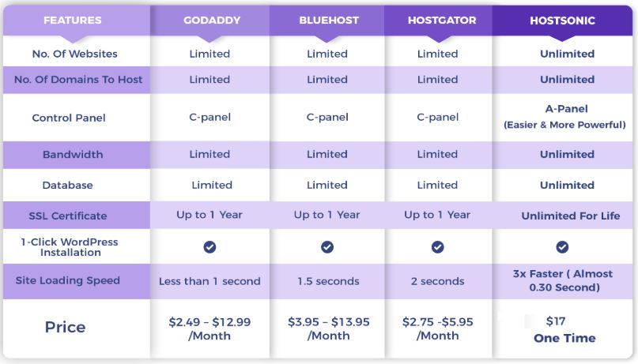This screenshot has width=638, height=364.
Task: Select the GODADDY column header
Action: tap(212, 21)
